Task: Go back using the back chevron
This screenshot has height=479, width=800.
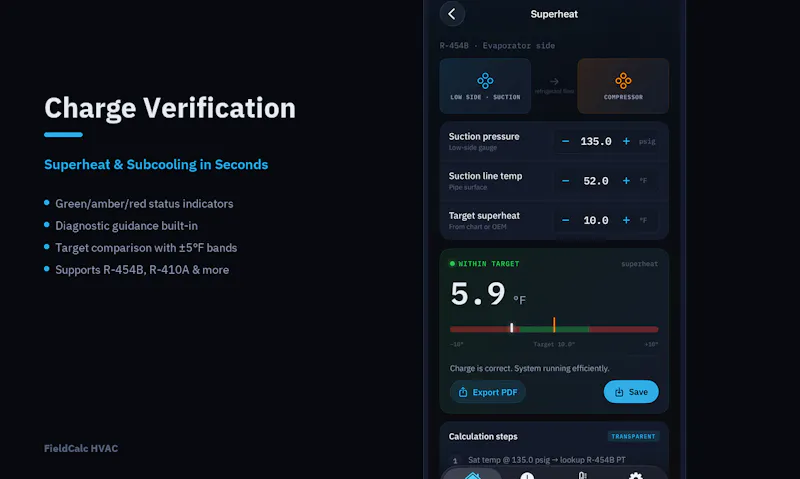Action: [x=452, y=14]
